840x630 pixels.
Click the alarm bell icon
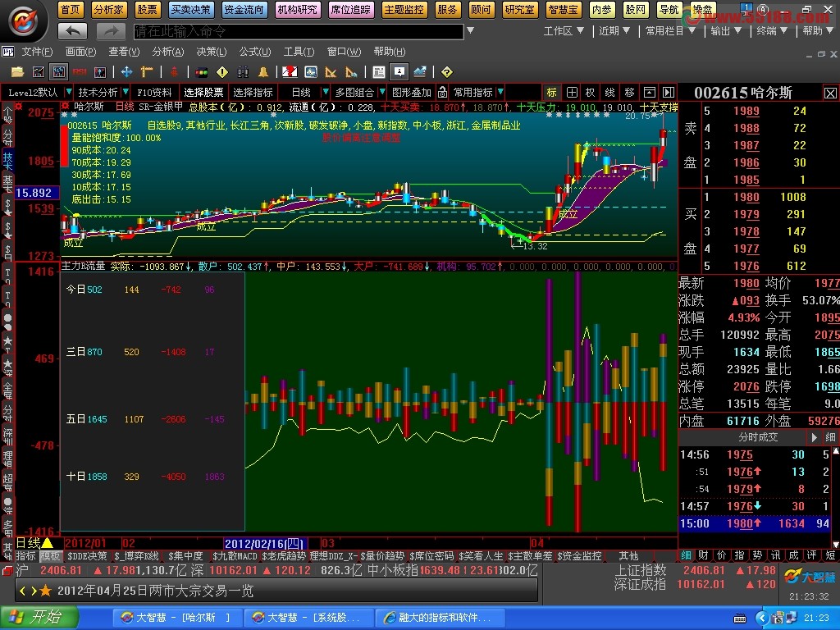(x=263, y=72)
